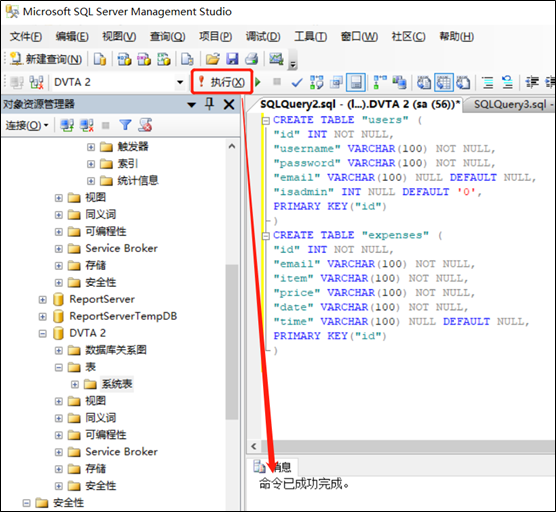This screenshot has width=556, height=512.
Task: Comment out the selected lines
Action: click(488, 82)
